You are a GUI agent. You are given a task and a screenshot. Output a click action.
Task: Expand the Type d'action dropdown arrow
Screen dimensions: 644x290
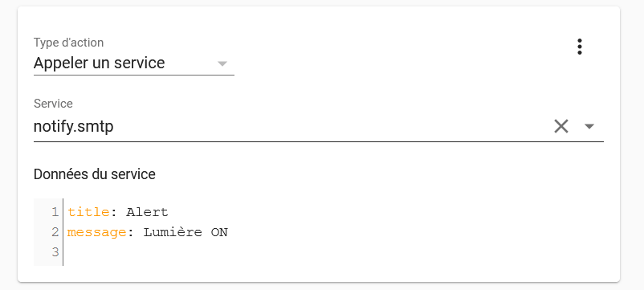222,63
